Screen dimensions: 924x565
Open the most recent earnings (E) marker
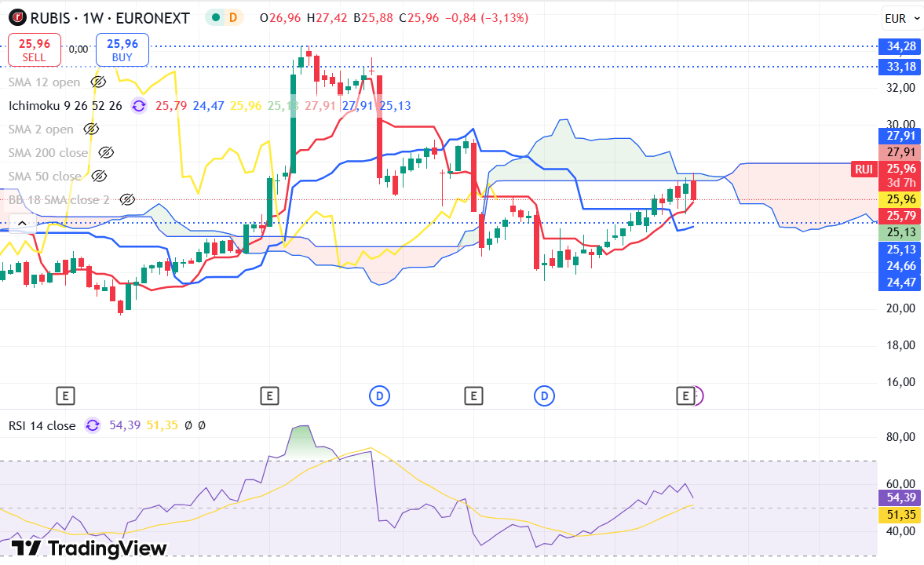[x=685, y=396]
